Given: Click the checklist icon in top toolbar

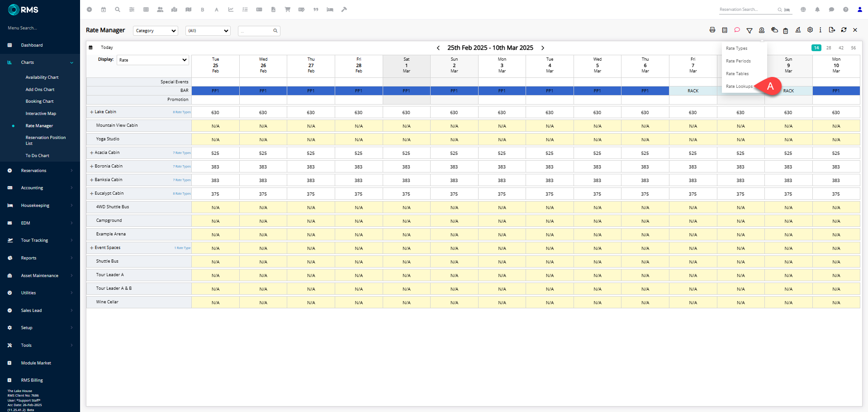Looking at the screenshot, I should (x=245, y=10).
